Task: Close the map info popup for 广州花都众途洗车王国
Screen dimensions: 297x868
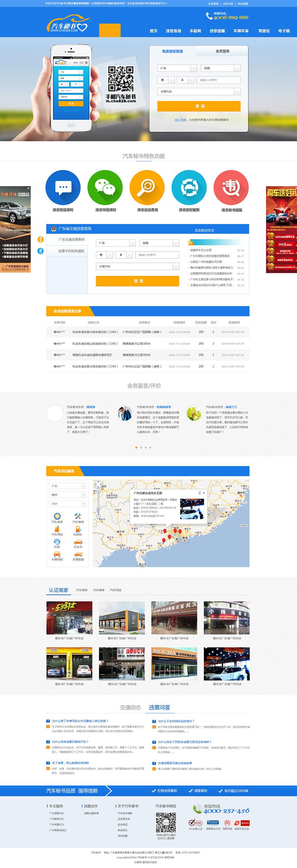Action: (204, 493)
